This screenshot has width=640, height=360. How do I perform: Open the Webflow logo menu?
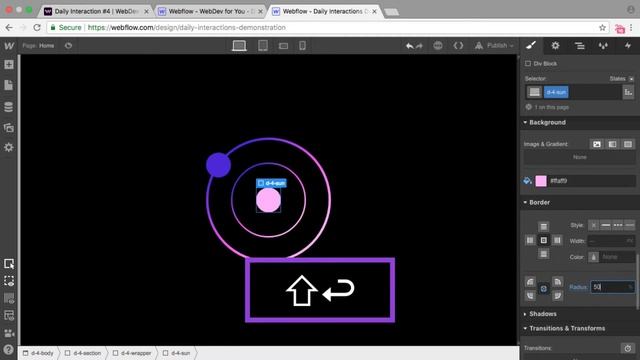tap(9, 46)
